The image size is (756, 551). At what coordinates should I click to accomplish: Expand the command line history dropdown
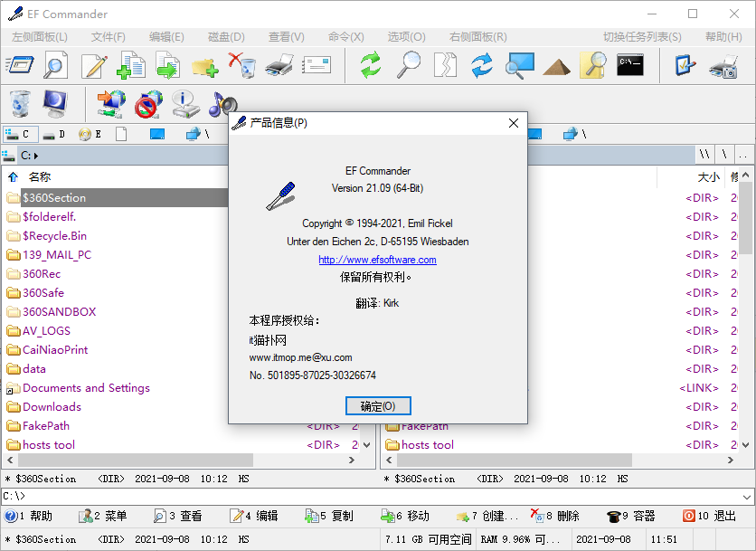(x=746, y=497)
